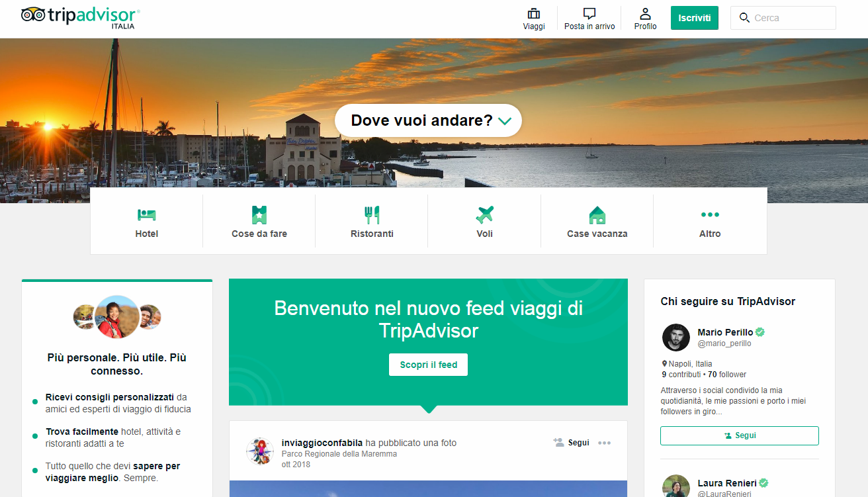This screenshot has width=868, height=497.
Task: Open Parco Regionale della Maremma link
Action: [x=339, y=454]
